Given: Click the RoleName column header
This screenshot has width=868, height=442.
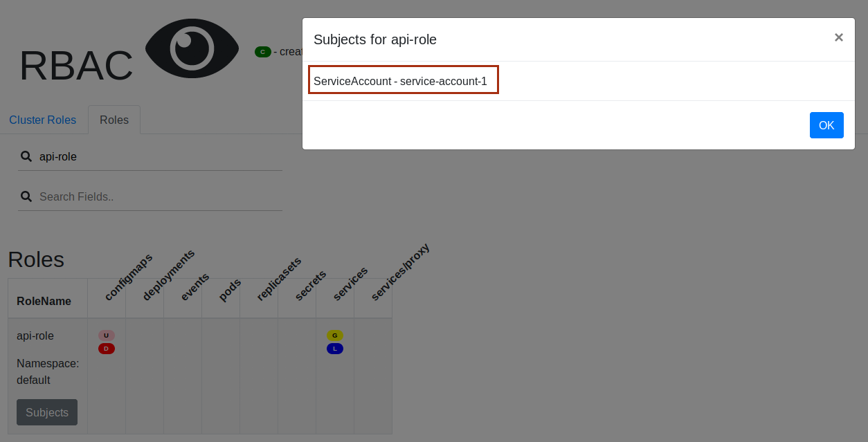Looking at the screenshot, I should click(44, 301).
